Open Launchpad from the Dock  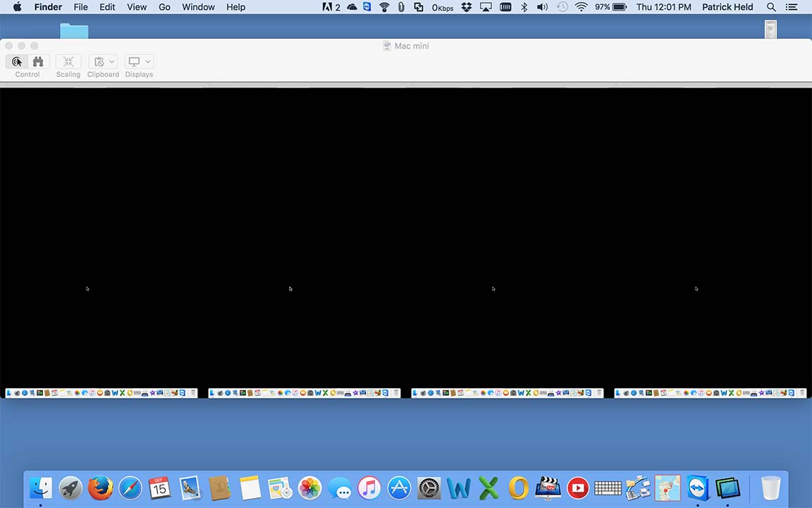[x=70, y=488]
